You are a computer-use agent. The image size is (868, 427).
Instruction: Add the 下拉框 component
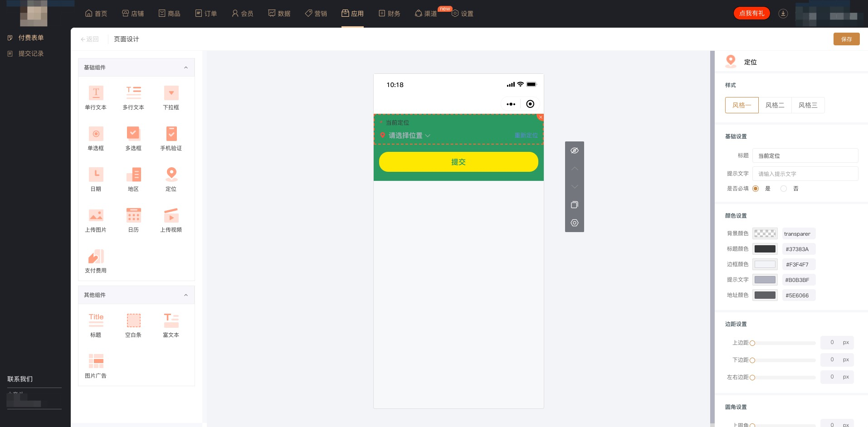[171, 97]
